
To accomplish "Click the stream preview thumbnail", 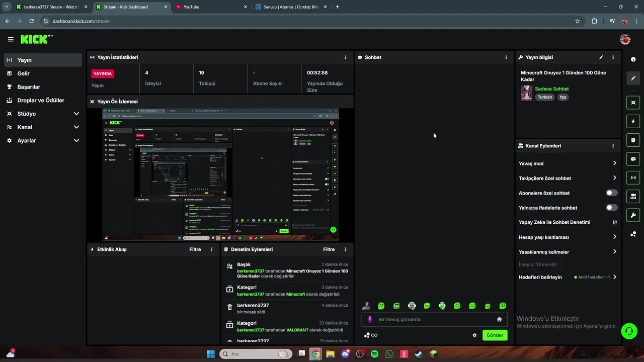I will [220, 174].
